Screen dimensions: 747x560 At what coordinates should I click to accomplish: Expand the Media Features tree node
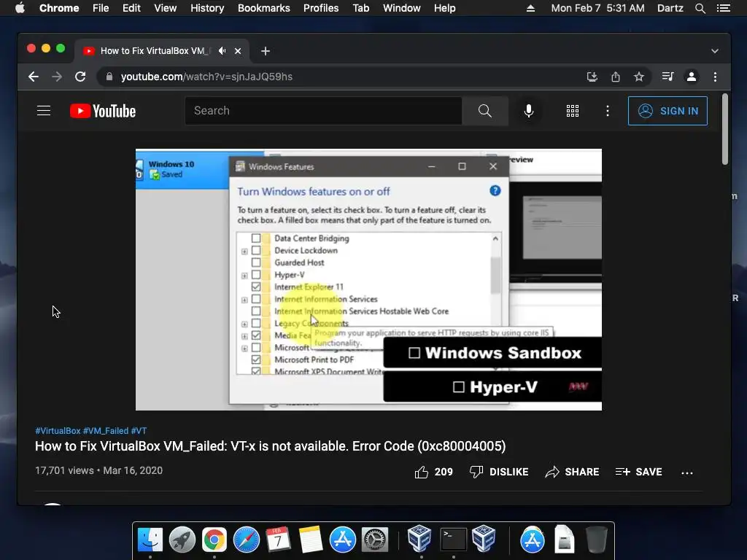click(x=244, y=336)
